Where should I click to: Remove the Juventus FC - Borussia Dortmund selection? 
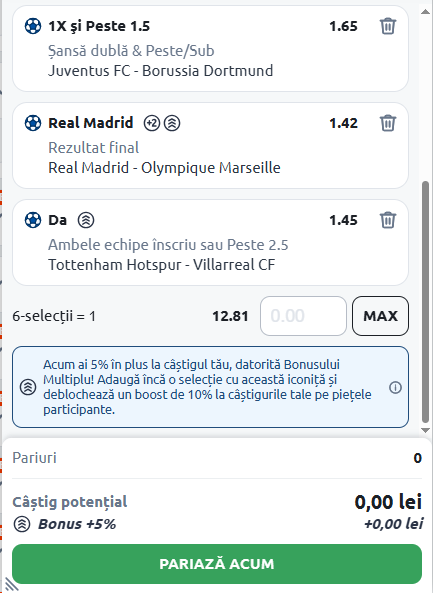point(388,26)
